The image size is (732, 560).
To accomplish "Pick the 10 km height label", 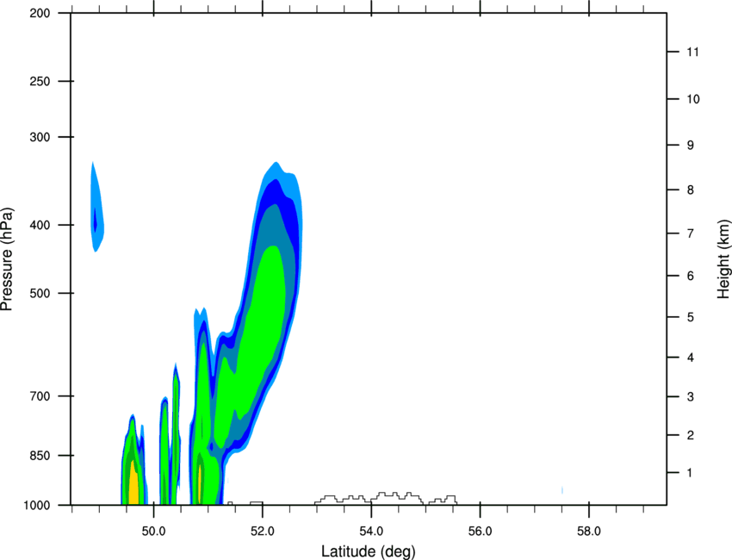I will (692, 99).
